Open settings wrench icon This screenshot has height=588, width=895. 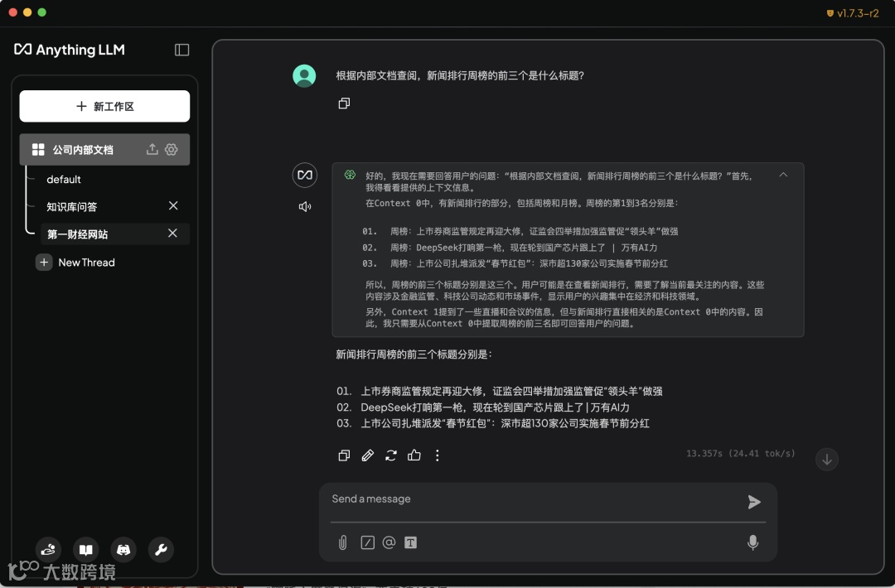pyautogui.click(x=161, y=550)
